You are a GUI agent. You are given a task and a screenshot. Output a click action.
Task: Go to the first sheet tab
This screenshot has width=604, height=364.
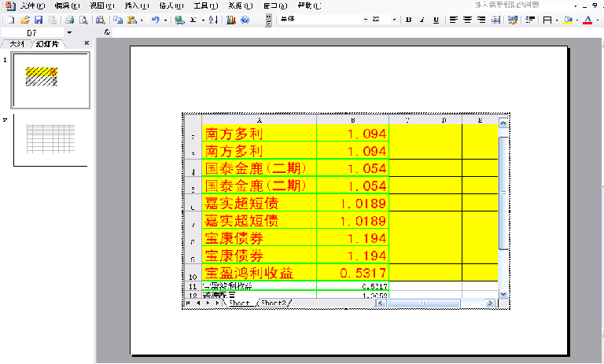(x=188, y=303)
